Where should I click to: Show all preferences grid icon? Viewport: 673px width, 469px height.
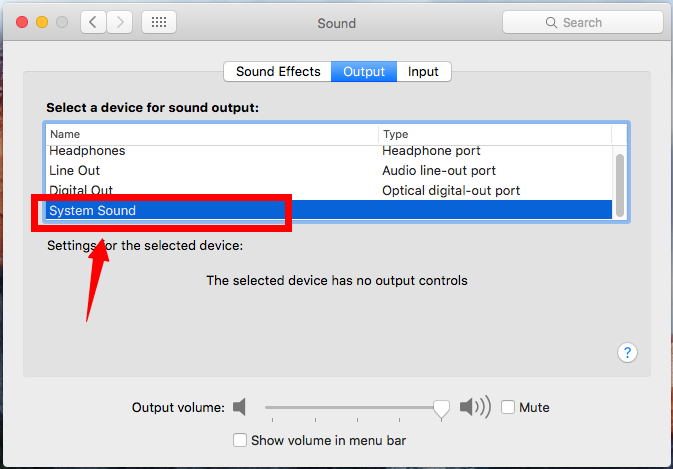click(x=159, y=22)
